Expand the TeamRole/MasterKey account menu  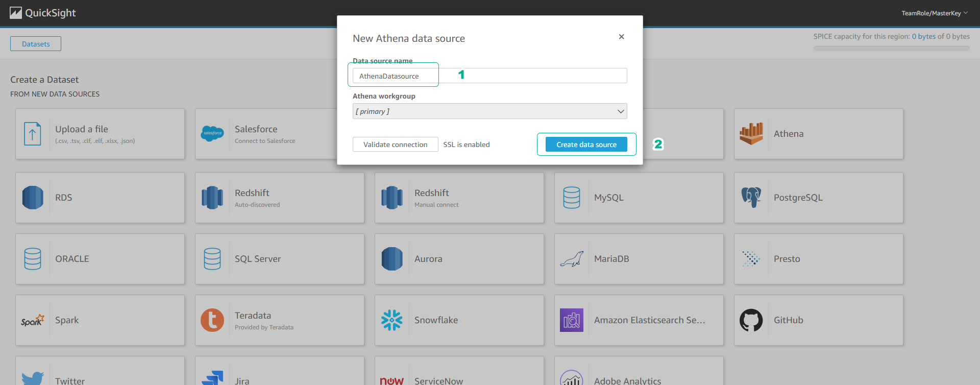tap(934, 13)
